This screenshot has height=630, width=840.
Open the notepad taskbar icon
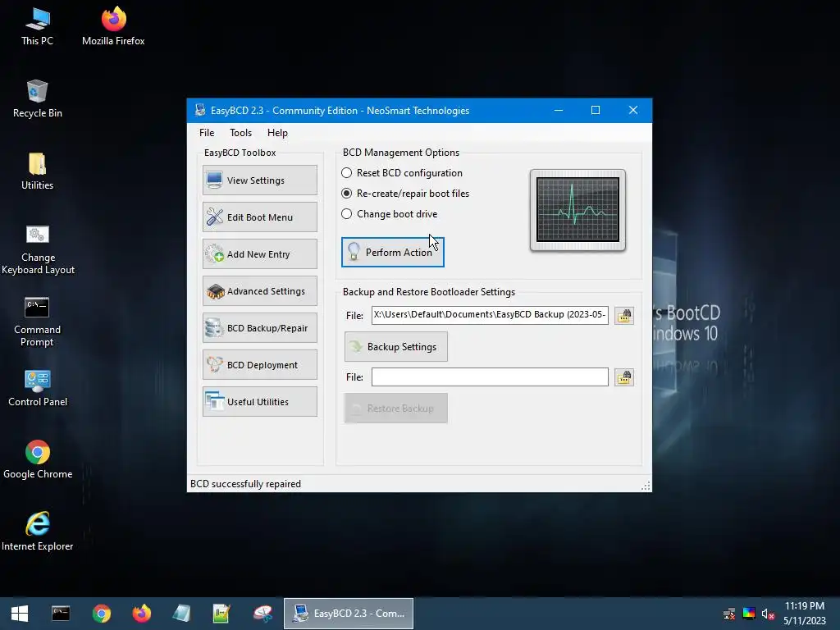point(181,614)
